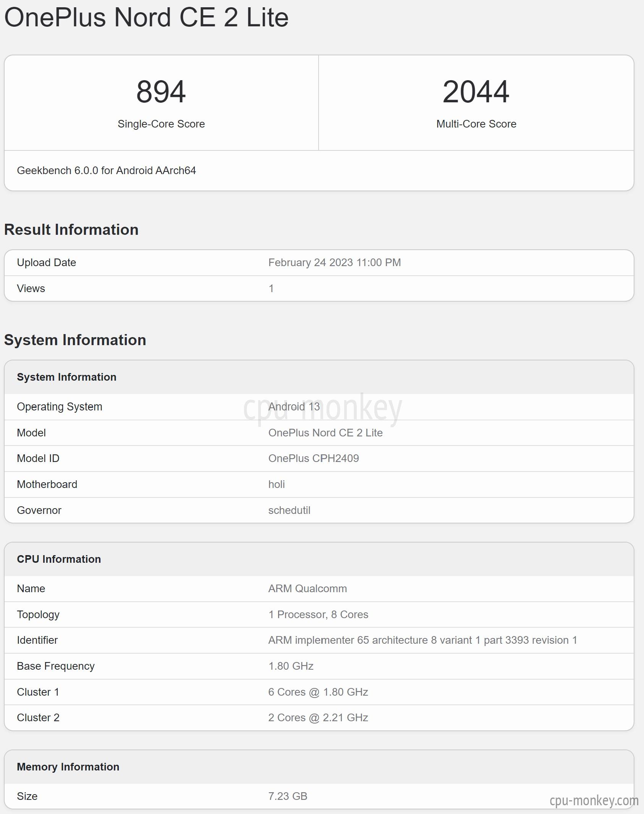The height and width of the screenshot is (814, 644).
Task: Select the ARM Qualcomm value
Action: (307, 589)
